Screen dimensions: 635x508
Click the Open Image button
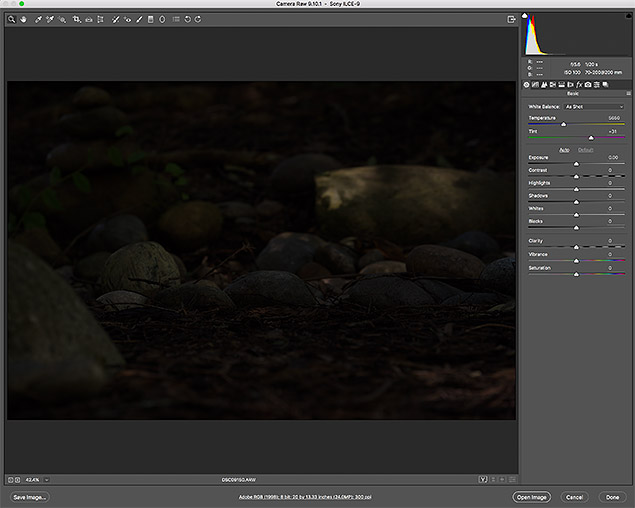click(x=534, y=497)
